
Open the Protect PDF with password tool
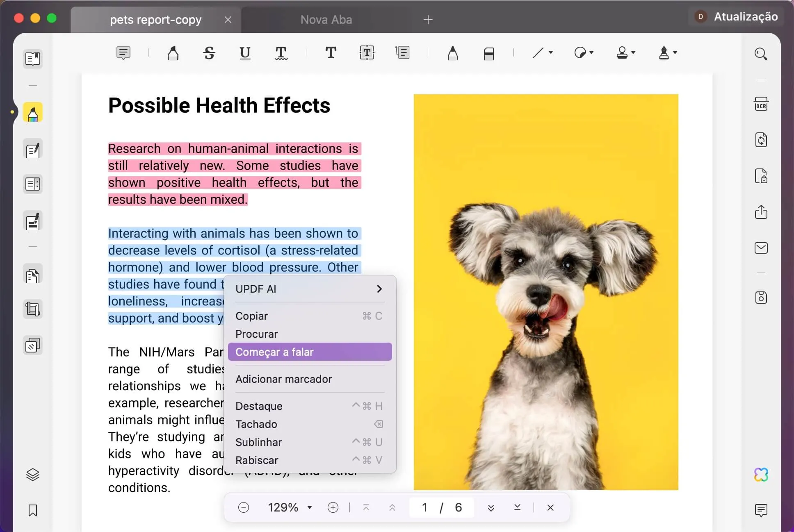coord(761,176)
